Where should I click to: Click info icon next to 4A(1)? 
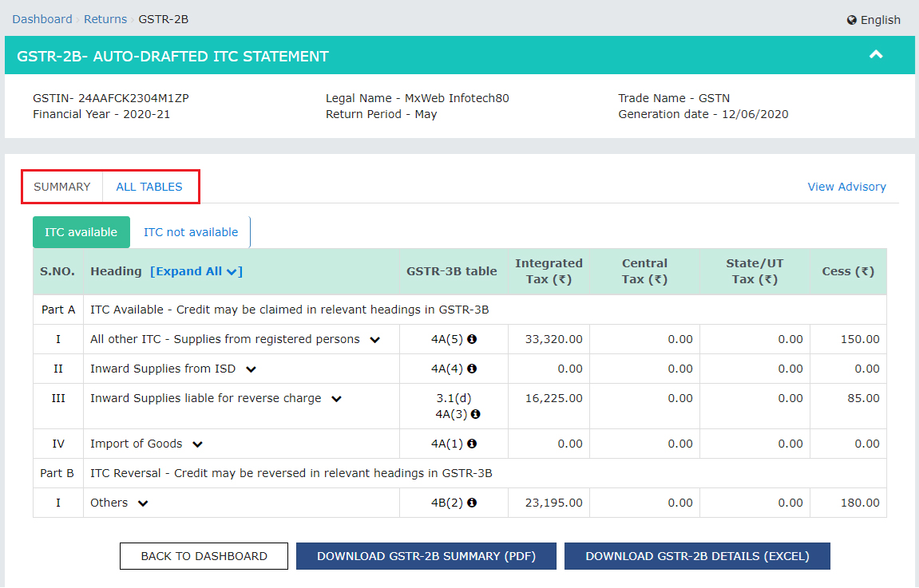(x=472, y=444)
